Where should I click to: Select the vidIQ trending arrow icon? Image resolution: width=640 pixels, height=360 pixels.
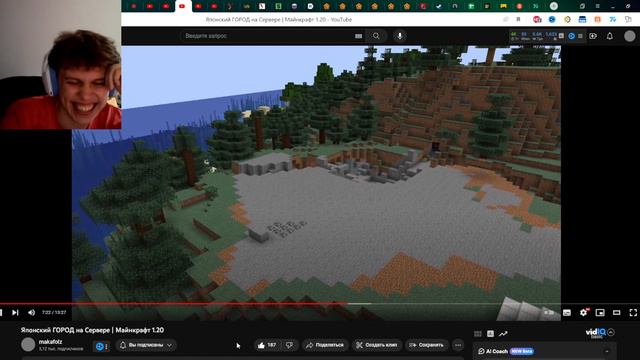click(503, 334)
